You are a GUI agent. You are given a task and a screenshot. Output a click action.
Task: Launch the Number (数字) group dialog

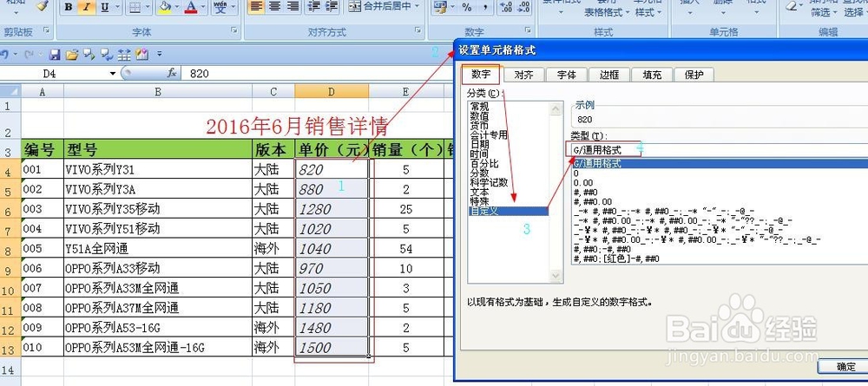pos(528,30)
